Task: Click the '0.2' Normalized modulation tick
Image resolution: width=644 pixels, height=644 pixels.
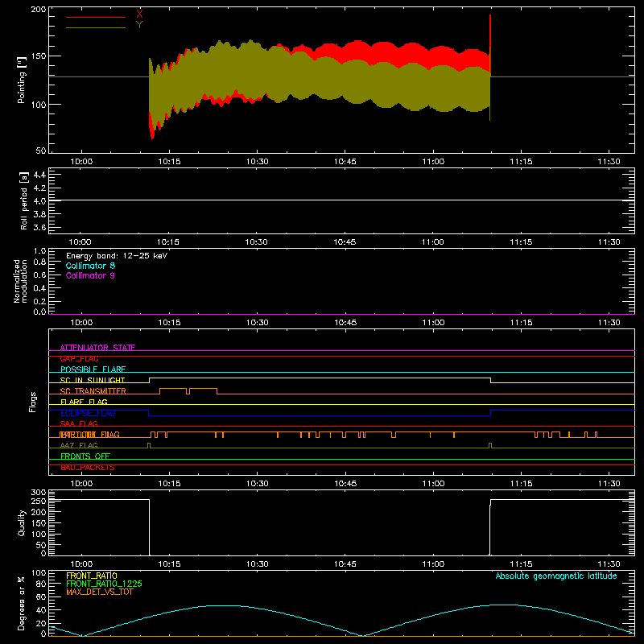Action: pos(39,301)
